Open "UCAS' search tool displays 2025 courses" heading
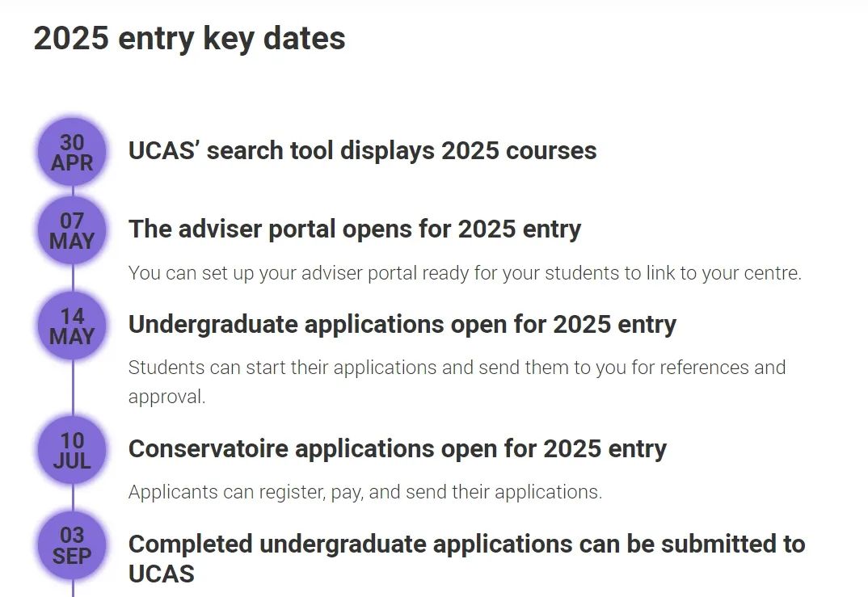Viewport: 868px width, 597px height. (362, 151)
